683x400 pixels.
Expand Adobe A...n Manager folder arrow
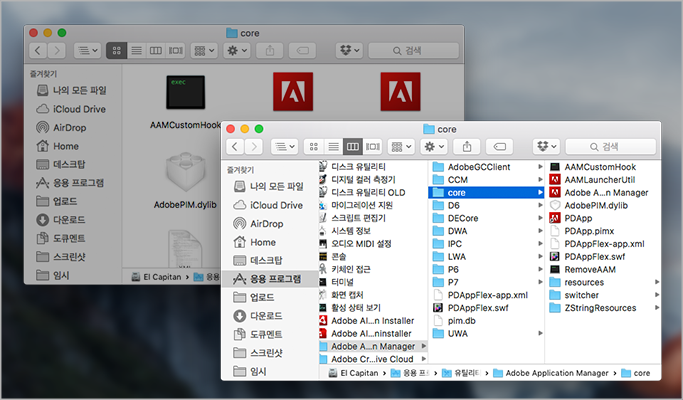(423, 346)
